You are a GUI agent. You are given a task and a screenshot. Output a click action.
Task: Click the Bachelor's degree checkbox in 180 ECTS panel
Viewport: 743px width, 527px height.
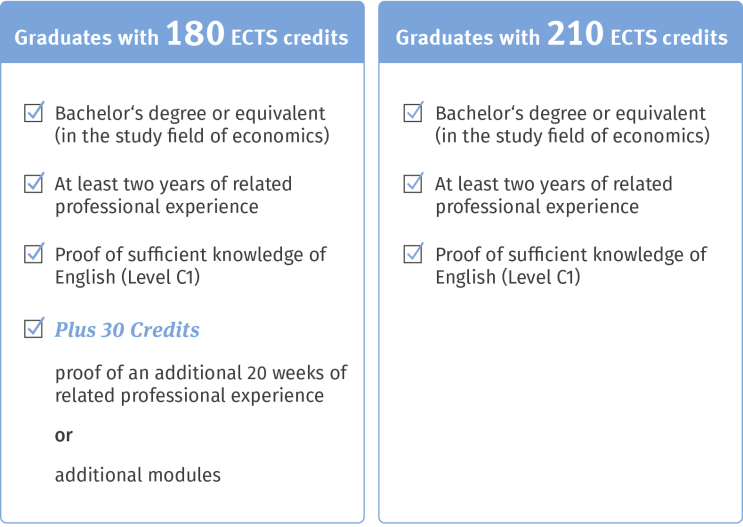pos(34,112)
